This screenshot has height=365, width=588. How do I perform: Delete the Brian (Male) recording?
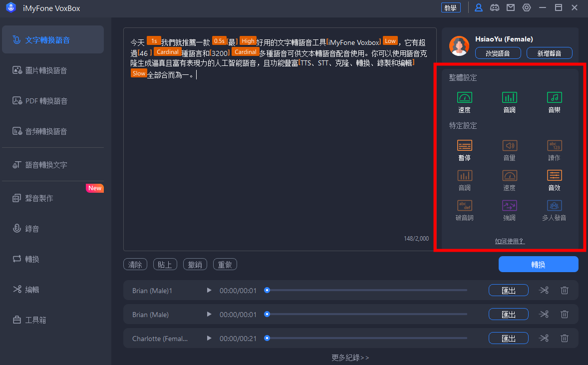click(565, 314)
